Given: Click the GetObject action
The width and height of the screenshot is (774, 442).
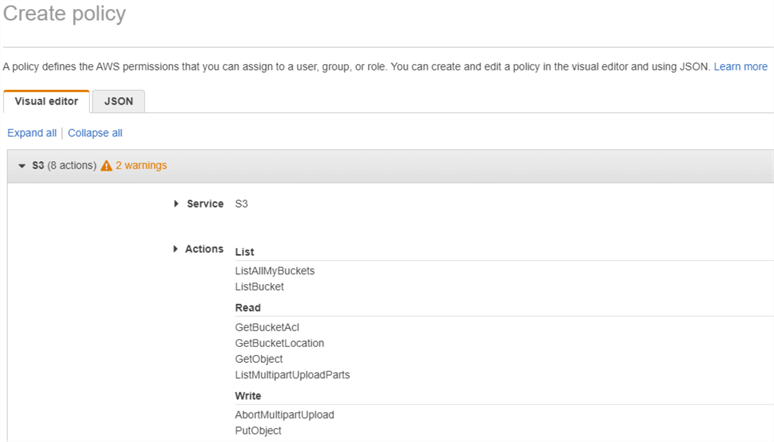Looking at the screenshot, I should point(259,359).
